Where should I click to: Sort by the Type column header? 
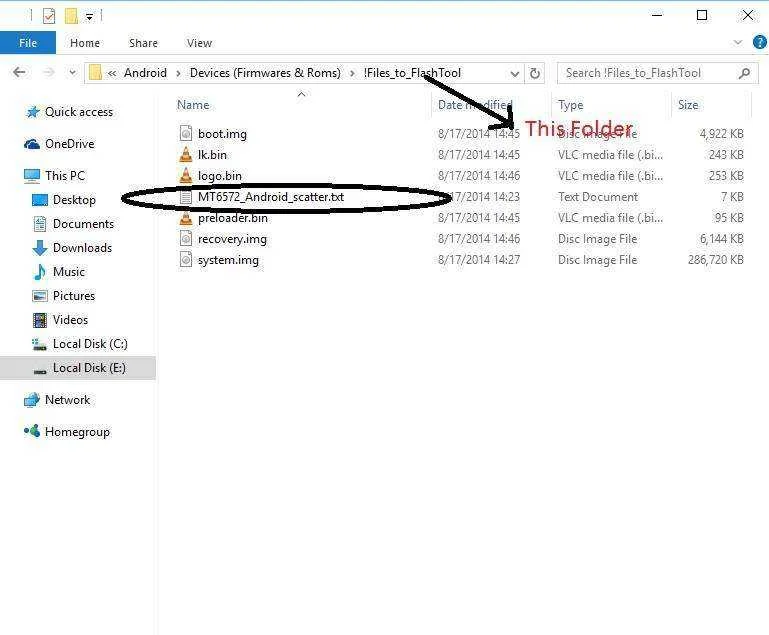(570, 105)
